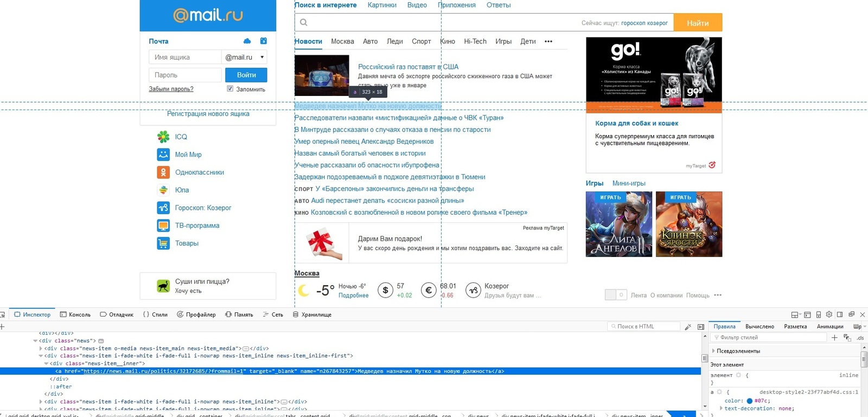This screenshot has width=868, height=417.
Task: Dock devtools to side icon
Action: (x=840, y=315)
